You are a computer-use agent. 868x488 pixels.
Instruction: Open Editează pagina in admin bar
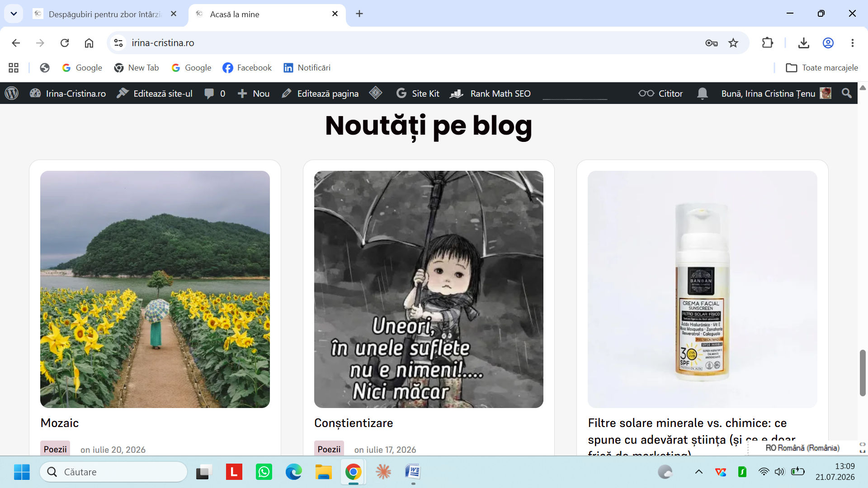[320, 94]
